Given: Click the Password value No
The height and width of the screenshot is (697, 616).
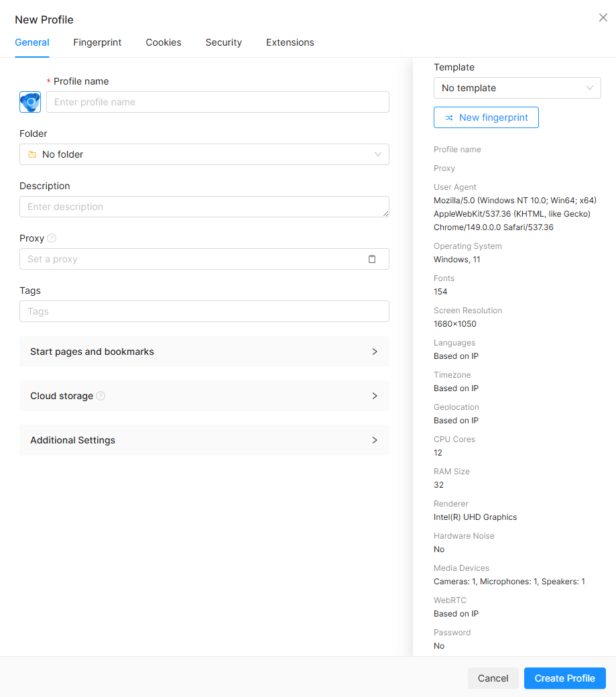Looking at the screenshot, I should [439, 646].
